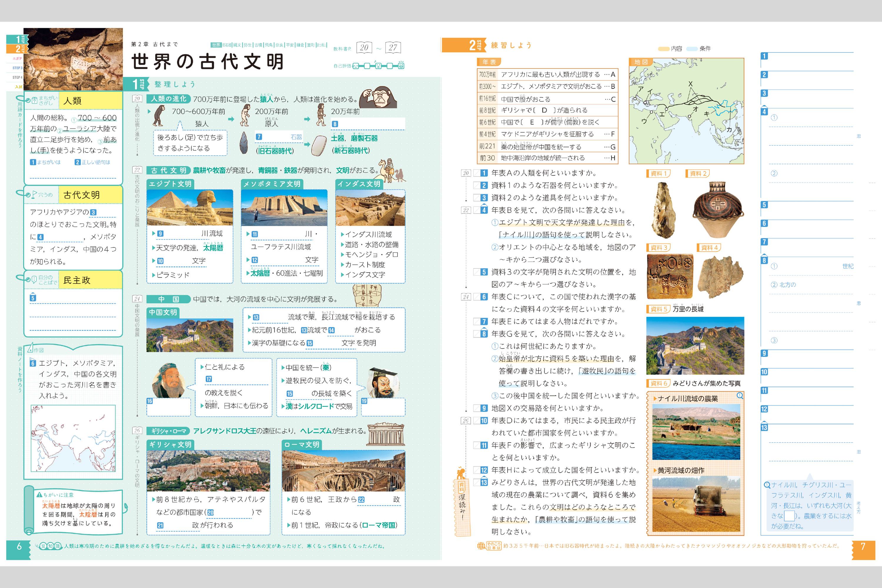Tick the checkbox for question 13 みどりさん
Screen dimensions: 882x588
[477, 482]
